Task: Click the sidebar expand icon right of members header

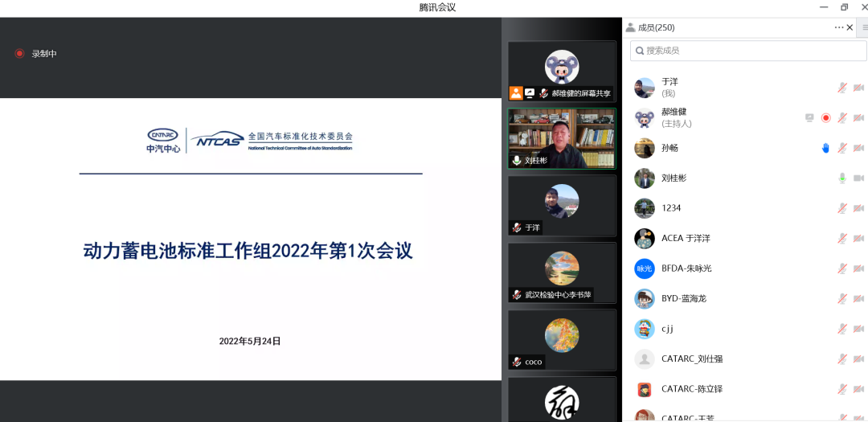Action: click(863, 27)
